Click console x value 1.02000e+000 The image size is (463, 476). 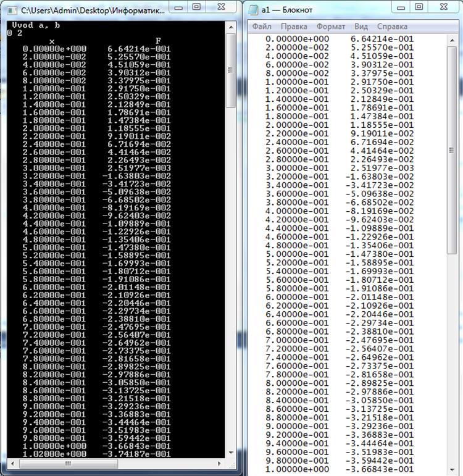tap(54, 454)
